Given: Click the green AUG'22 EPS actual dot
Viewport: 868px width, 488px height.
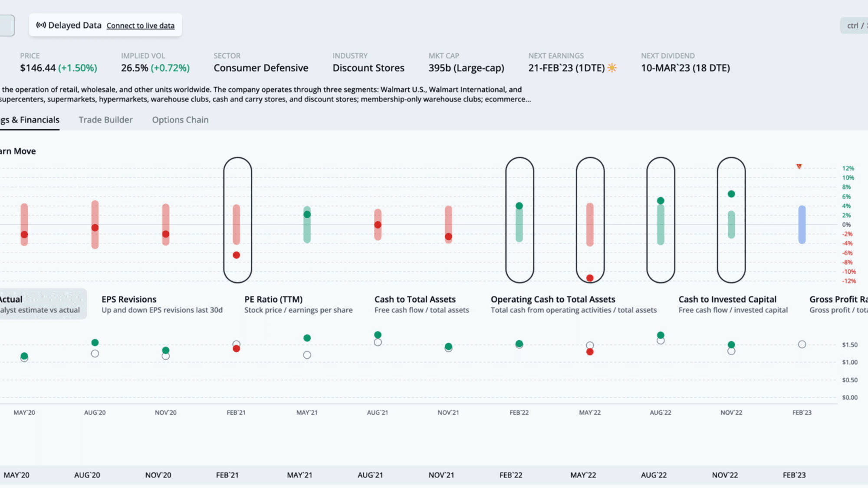Looking at the screenshot, I should click(x=661, y=335).
